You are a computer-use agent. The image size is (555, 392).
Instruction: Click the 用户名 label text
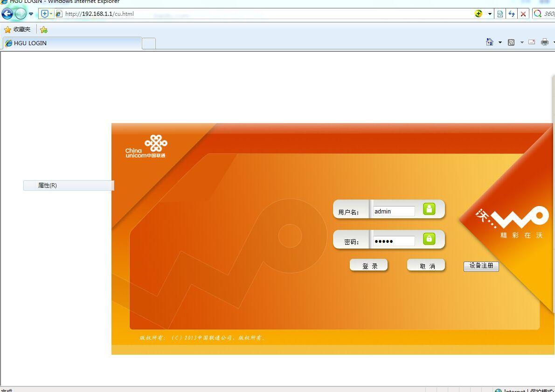tap(349, 212)
